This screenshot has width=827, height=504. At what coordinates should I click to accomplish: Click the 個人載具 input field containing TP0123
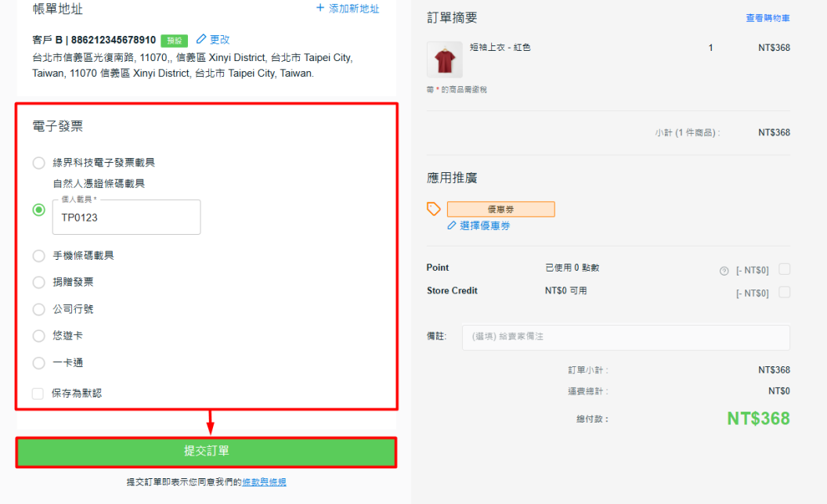(x=127, y=218)
